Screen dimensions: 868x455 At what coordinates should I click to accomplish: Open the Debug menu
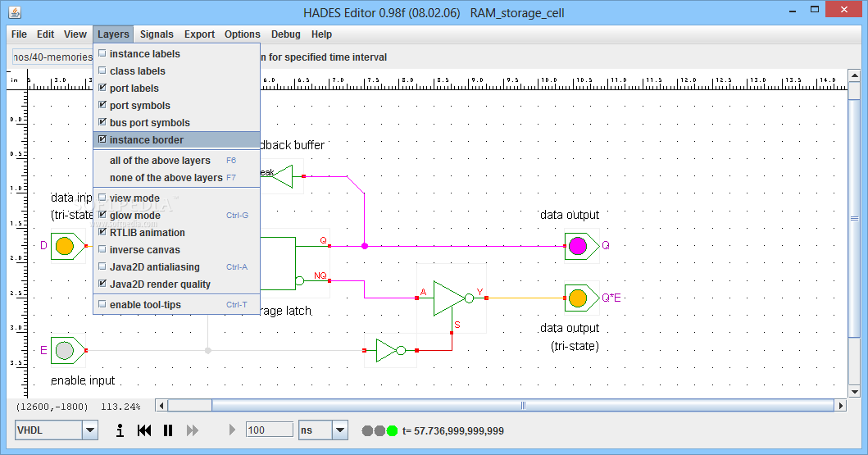click(x=285, y=34)
